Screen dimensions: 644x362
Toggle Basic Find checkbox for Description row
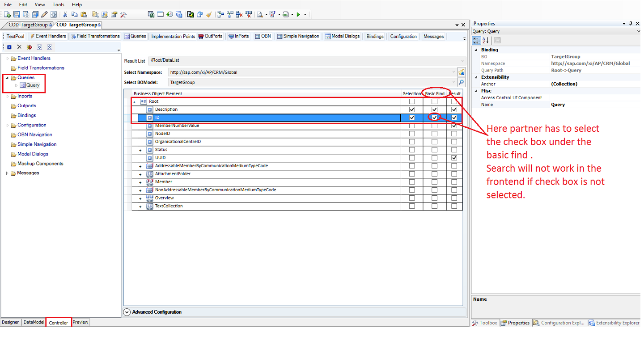(x=434, y=109)
